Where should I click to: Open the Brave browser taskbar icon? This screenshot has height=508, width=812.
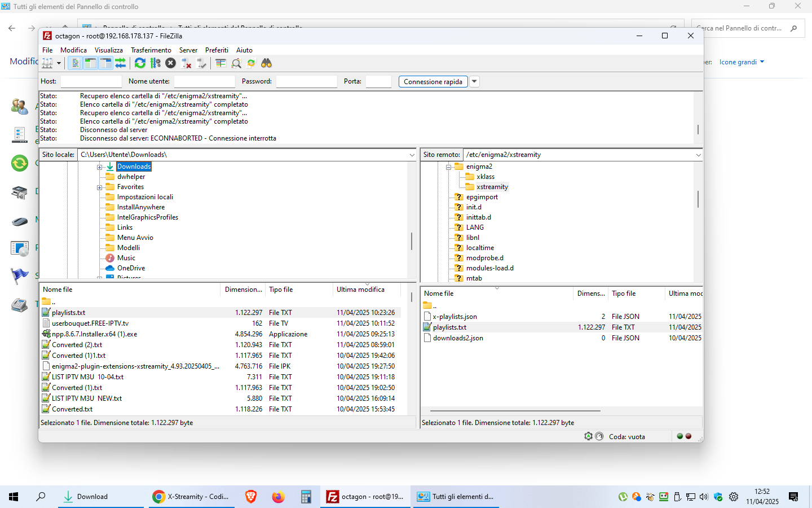coord(251,497)
